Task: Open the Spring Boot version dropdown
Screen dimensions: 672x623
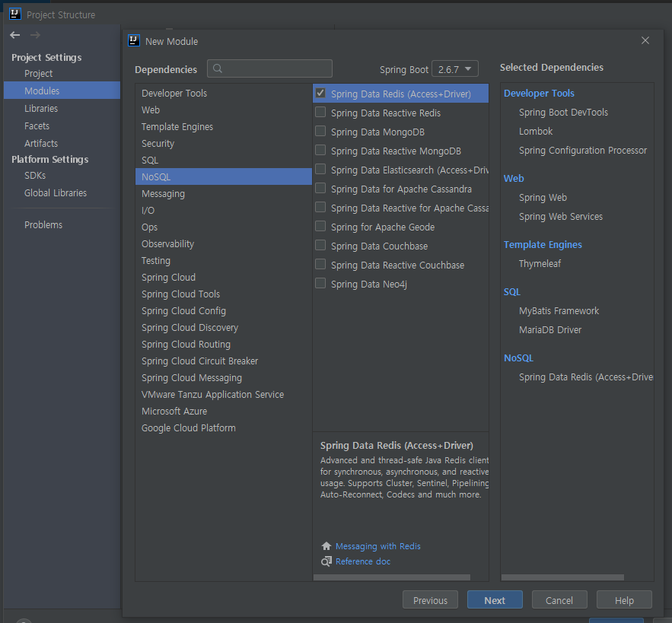Action: [454, 69]
